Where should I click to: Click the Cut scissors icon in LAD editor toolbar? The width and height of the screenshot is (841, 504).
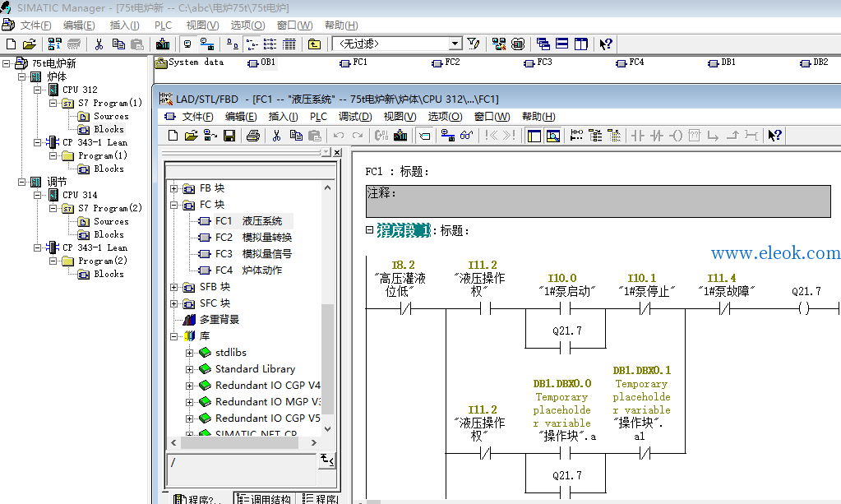pyautogui.click(x=277, y=136)
